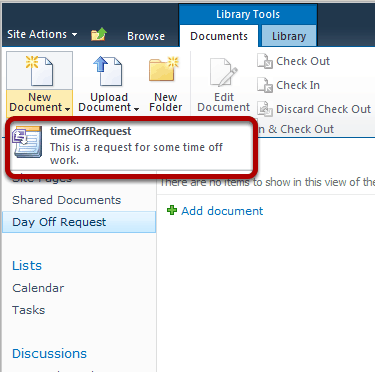Click the Add document link
Viewport: 375px width, 372px height.
(222, 211)
